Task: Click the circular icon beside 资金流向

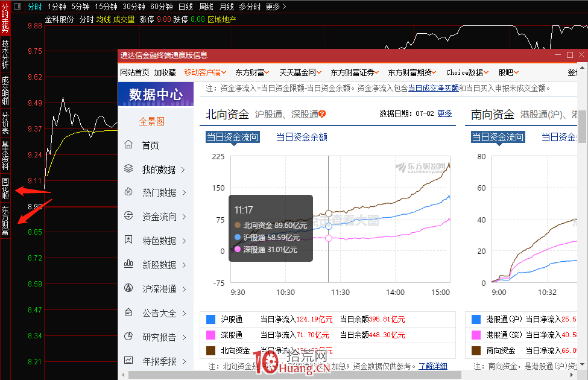Action: click(128, 216)
